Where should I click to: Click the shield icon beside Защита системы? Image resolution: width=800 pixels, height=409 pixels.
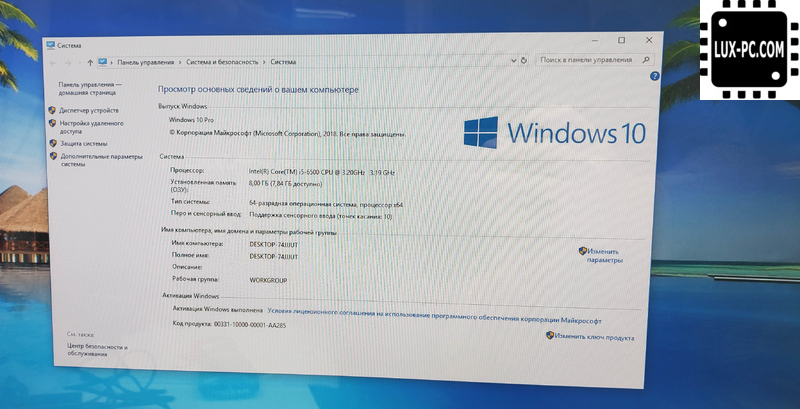[x=51, y=143]
